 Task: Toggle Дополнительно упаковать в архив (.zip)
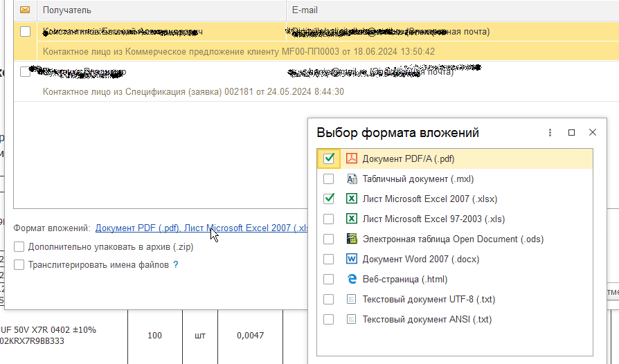[19, 246]
